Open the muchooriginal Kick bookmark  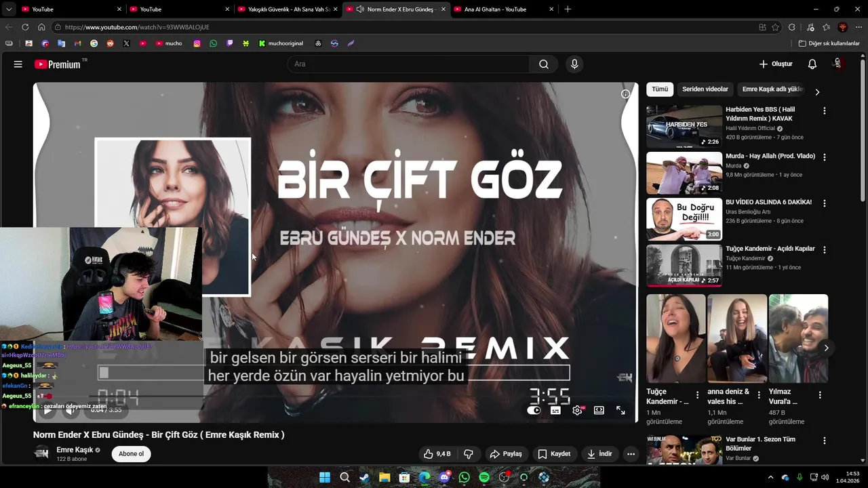(x=281, y=43)
